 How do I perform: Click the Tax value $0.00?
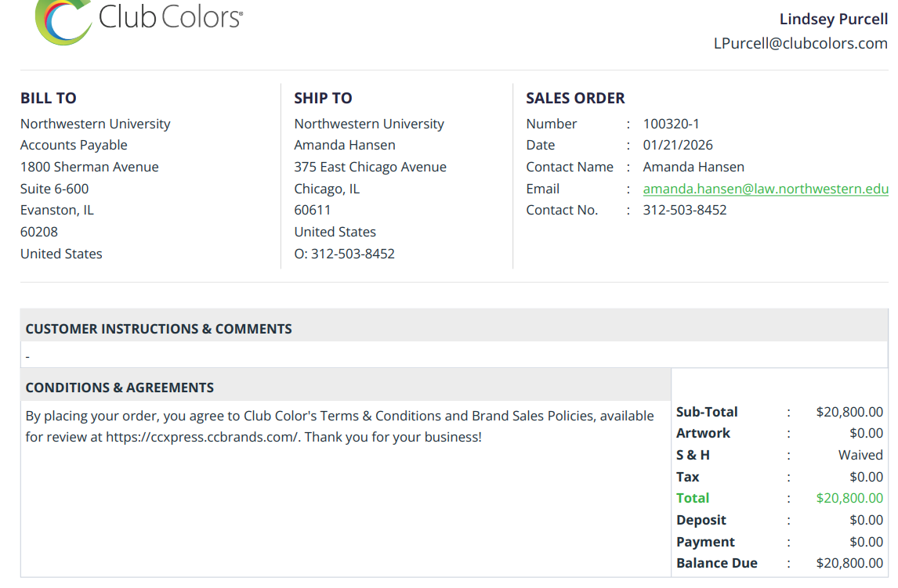click(867, 477)
